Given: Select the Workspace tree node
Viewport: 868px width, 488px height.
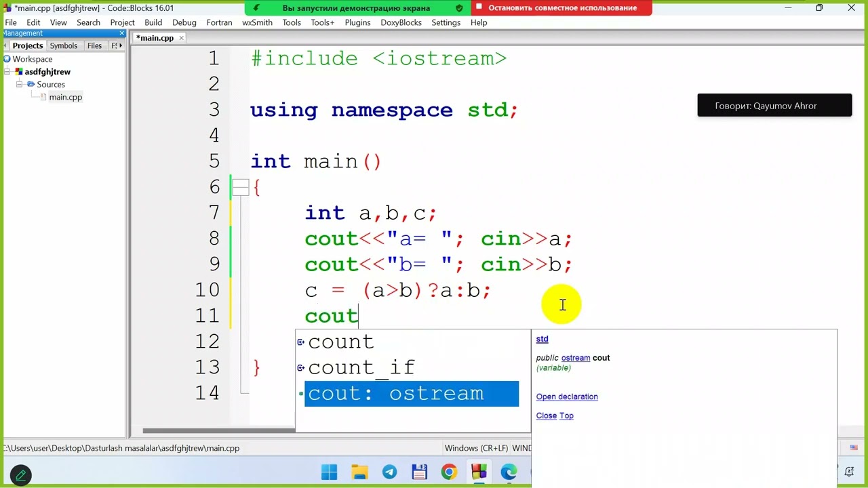Looking at the screenshot, I should pos(32,59).
